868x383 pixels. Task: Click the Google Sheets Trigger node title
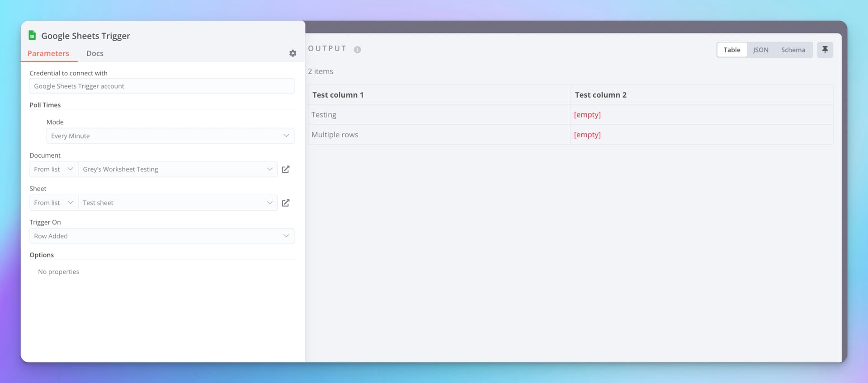(85, 36)
